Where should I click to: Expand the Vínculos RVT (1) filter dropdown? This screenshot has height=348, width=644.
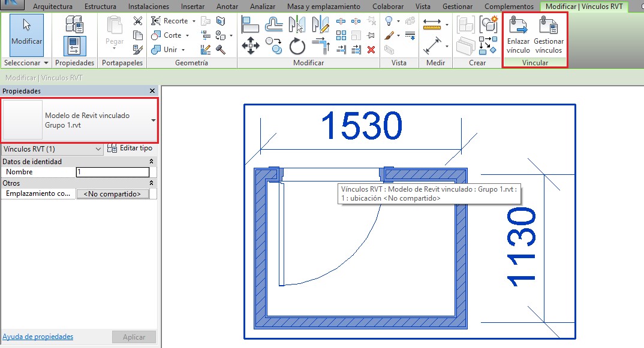click(x=99, y=149)
